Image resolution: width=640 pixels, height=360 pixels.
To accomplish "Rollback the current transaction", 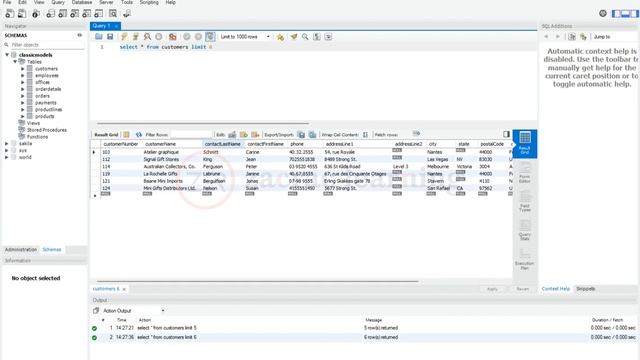I will 198,37.
